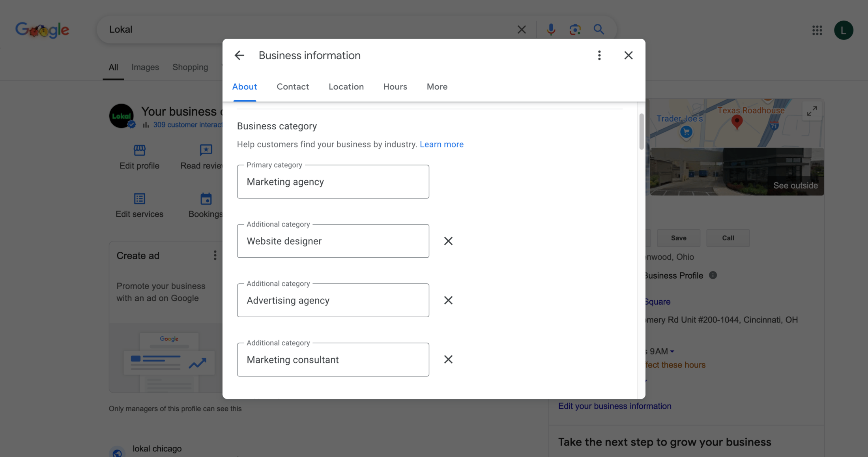This screenshot has width=868, height=457.
Task: Open the opening hours dropdown near 9AM
Action: coord(672,351)
